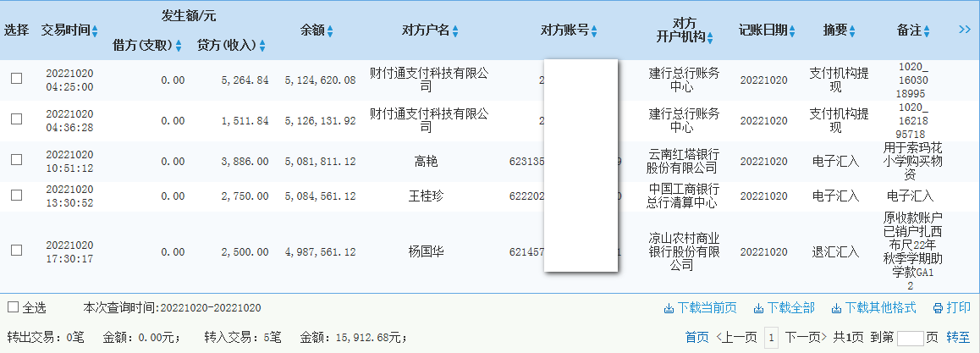Sort by 对方开户机构 column arrows
The image size is (980, 353).
[x=710, y=37]
